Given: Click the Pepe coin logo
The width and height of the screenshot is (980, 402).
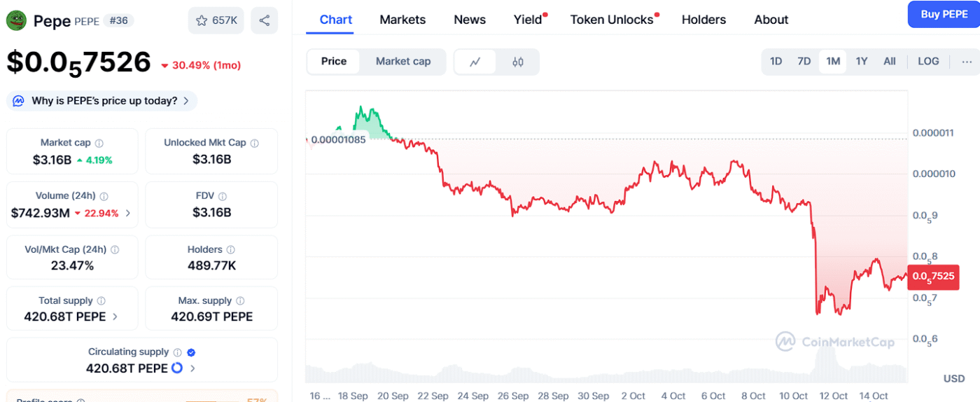Looking at the screenshot, I should click(x=16, y=21).
